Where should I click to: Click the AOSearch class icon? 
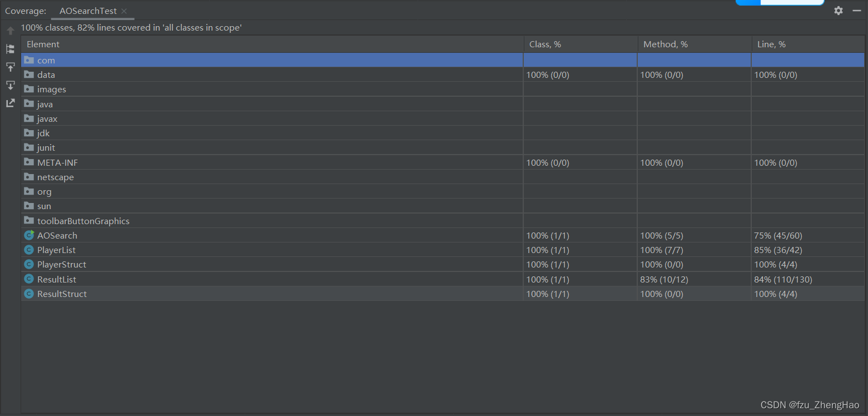click(29, 235)
